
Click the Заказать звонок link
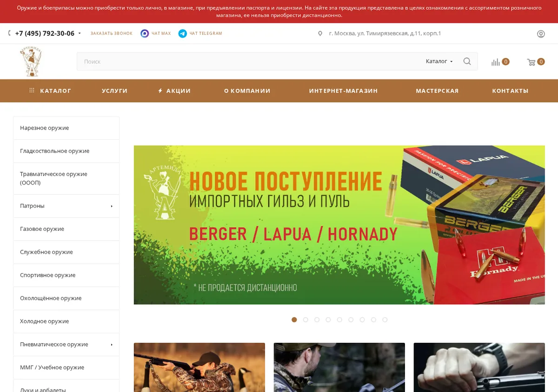pos(112,33)
